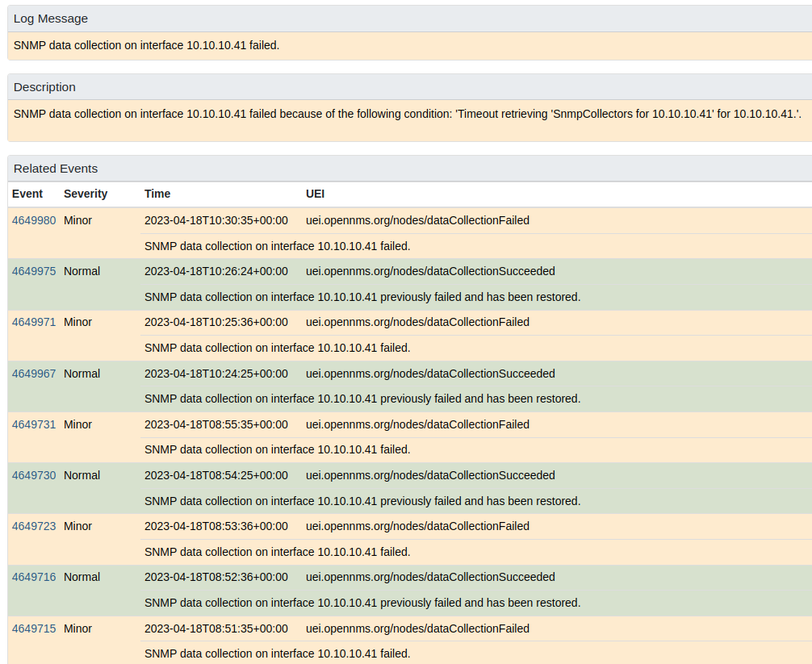Image resolution: width=812 pixels, height=664 pixels.
Task: Open event 4649716 details link
Action: 33,577
